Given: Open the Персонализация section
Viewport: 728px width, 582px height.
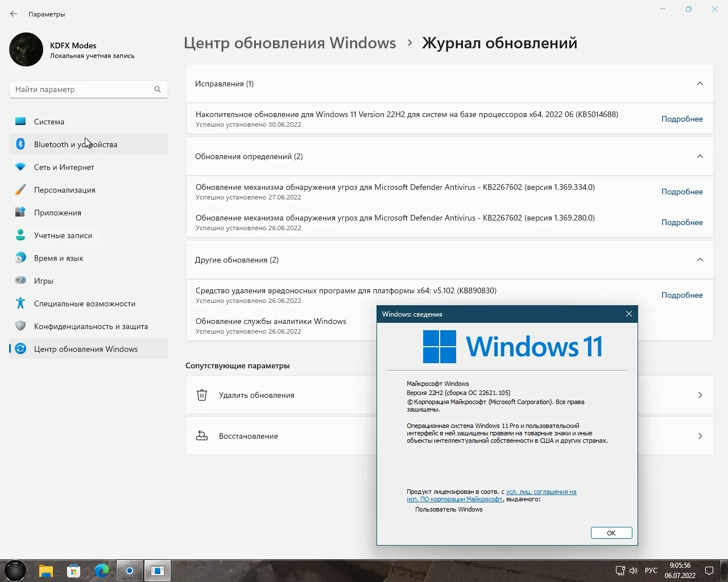Looking at the screenshot, I should click(89, 190).
